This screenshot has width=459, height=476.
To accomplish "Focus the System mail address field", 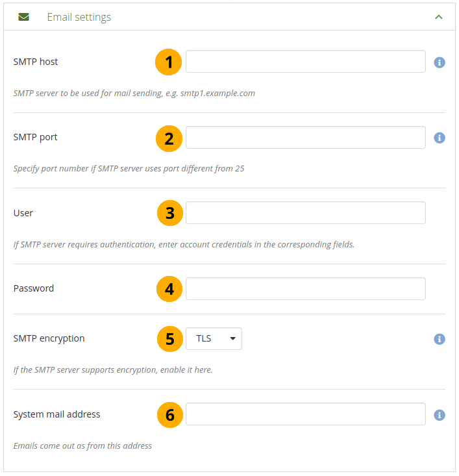I will click(305, 414).
